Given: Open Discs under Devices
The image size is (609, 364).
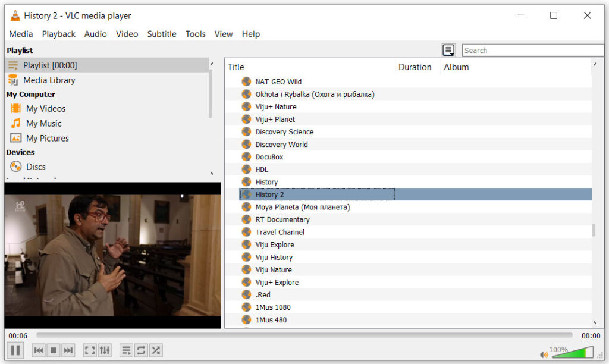Looking at the screenshot, I should point(36,167).
